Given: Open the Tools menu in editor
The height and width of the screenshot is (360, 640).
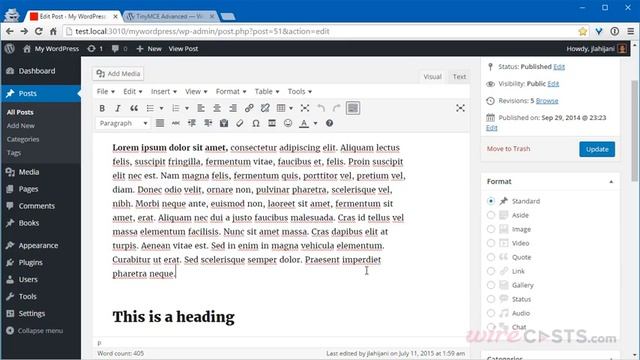Looking at the screenshot, I should (x=300, y=91).
